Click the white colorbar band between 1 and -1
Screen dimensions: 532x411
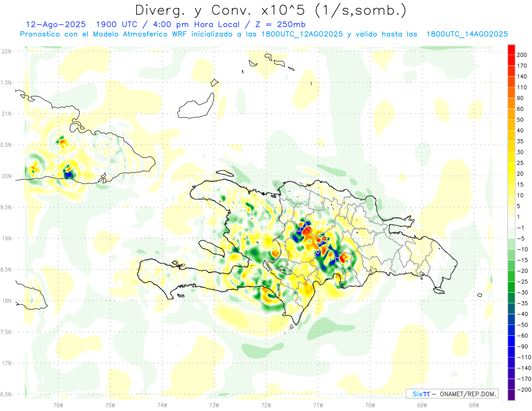click(511, 223)
